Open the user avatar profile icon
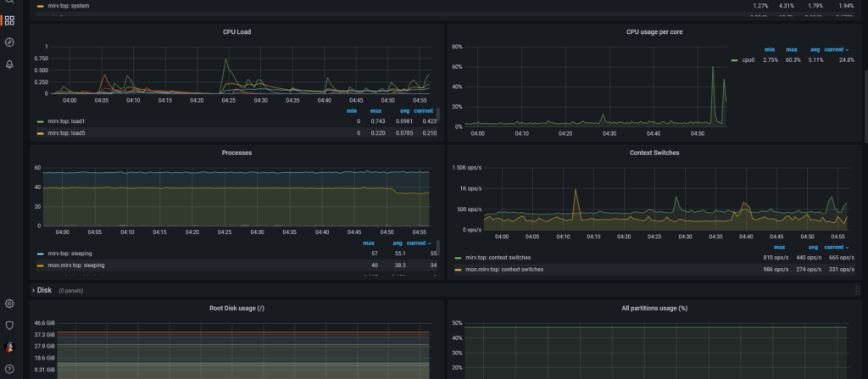The image size is (868, 379). point(9,347)
